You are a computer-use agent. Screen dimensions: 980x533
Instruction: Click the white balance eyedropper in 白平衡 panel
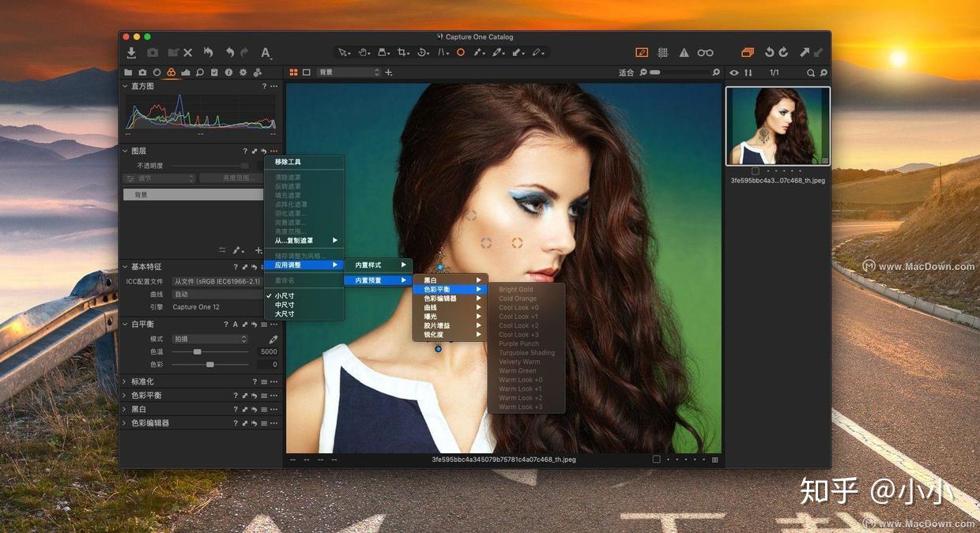[273, 339]
